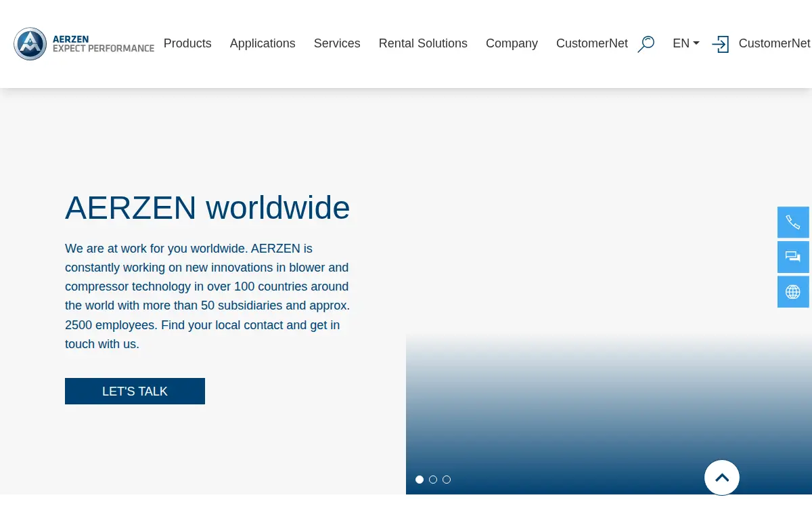
Task: Open the Rental Solutions menu
Action: [x=423, y=43]
